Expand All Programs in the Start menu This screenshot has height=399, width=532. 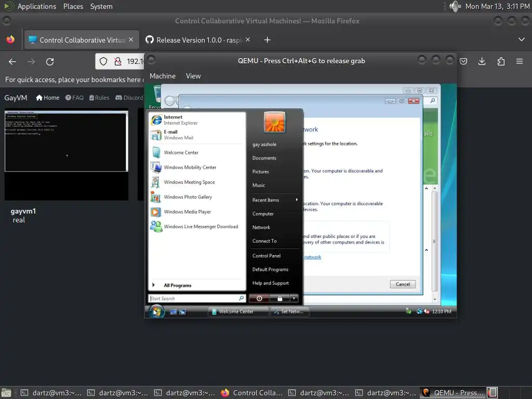[197, 285]
